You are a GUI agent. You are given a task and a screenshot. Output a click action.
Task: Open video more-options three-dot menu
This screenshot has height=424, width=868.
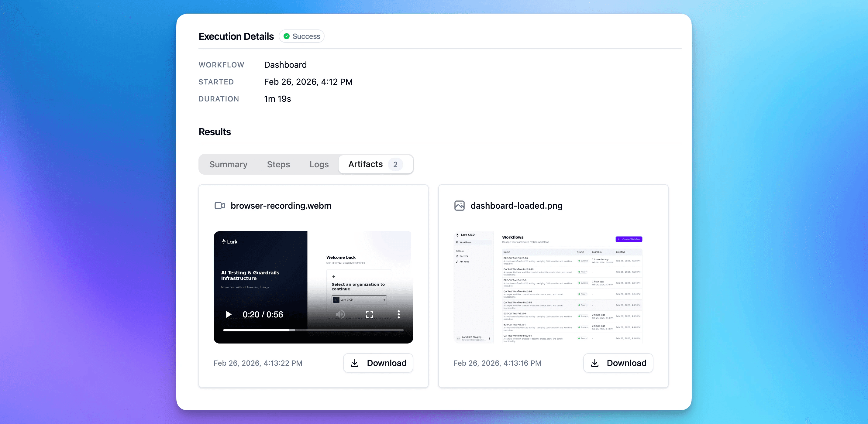(399, 314)
